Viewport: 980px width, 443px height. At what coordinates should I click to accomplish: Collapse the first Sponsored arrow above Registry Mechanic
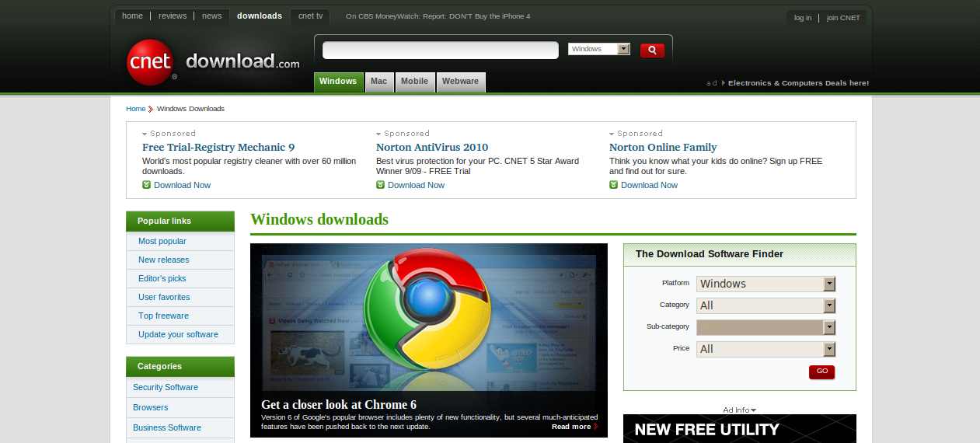pos(145,134)
